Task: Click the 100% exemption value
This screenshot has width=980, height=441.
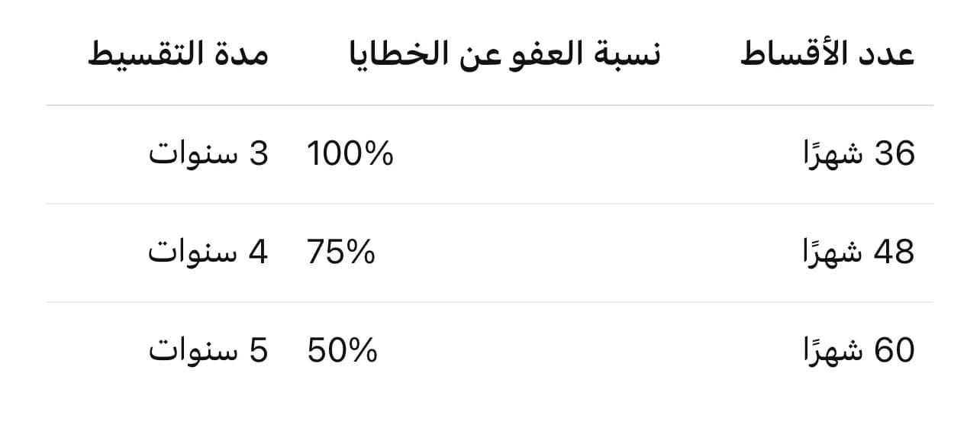Action: [350, 154]
